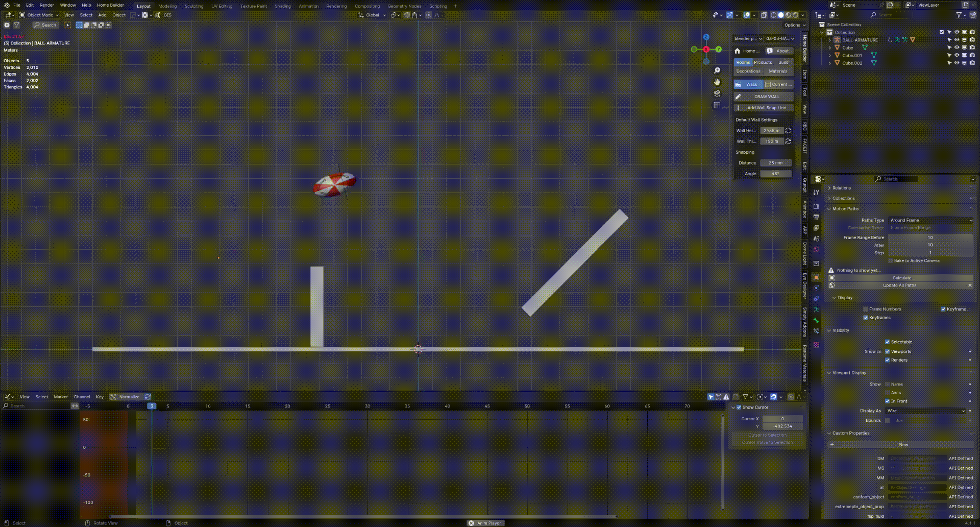Click the DRAW WALL button
This screenshot has height=527, width=980.
764,97
